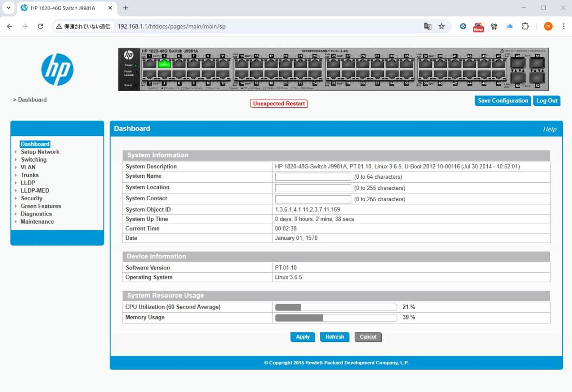Click the Refresh button below resource usage

(335, 337)
